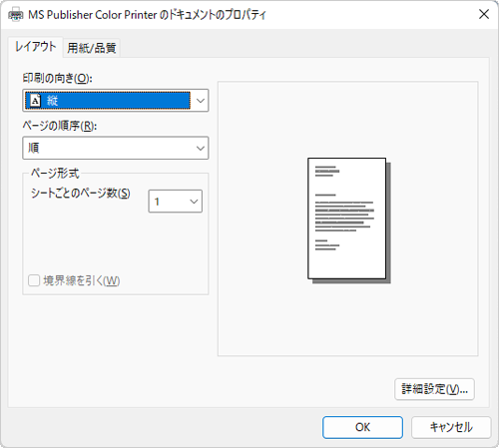Click the ページ形式 group title

55,173
